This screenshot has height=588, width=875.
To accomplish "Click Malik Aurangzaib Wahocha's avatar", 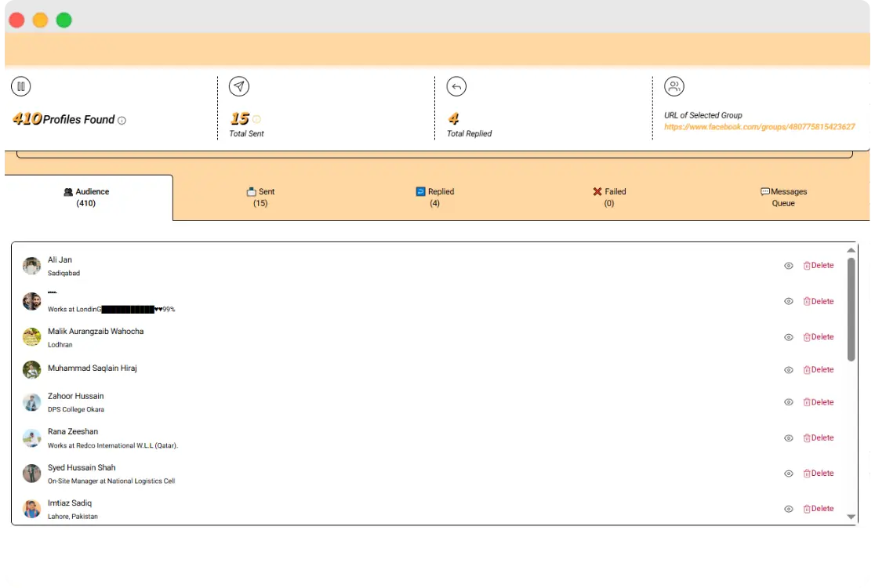I will tap(32, 338).
